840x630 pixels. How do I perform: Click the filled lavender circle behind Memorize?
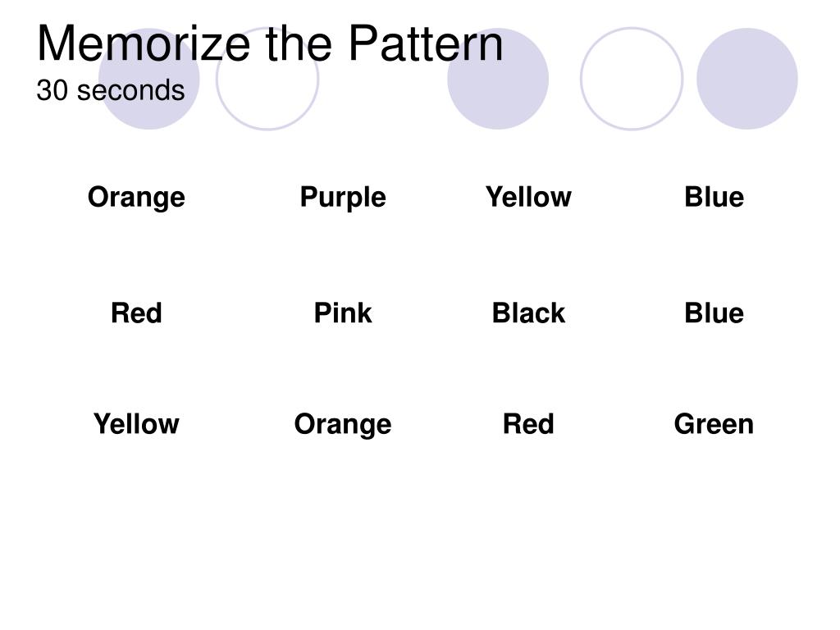149,79
